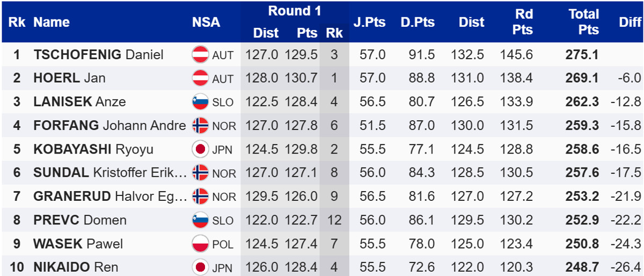
Task: Click the Total Pts column header
Action: [584, 22]
